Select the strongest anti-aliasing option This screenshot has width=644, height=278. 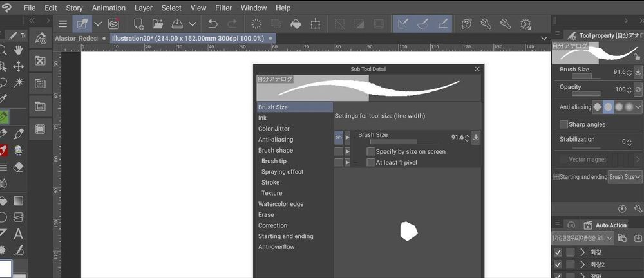(x=629, y=107)
